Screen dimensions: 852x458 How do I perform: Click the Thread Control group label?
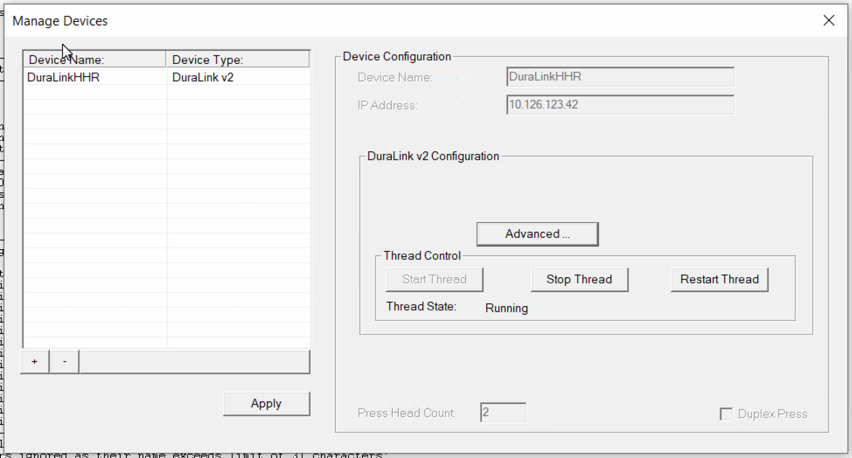coord(422,255)
